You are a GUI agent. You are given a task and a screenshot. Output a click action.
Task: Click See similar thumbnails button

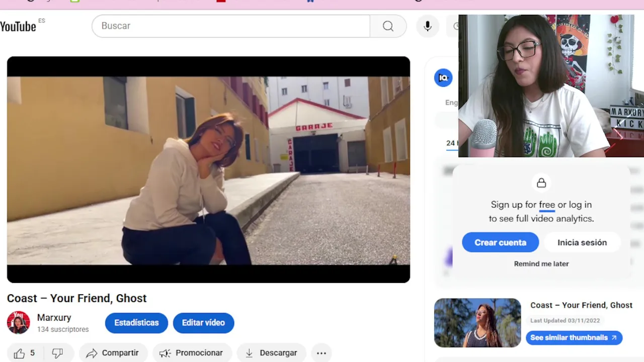(574, 337)
